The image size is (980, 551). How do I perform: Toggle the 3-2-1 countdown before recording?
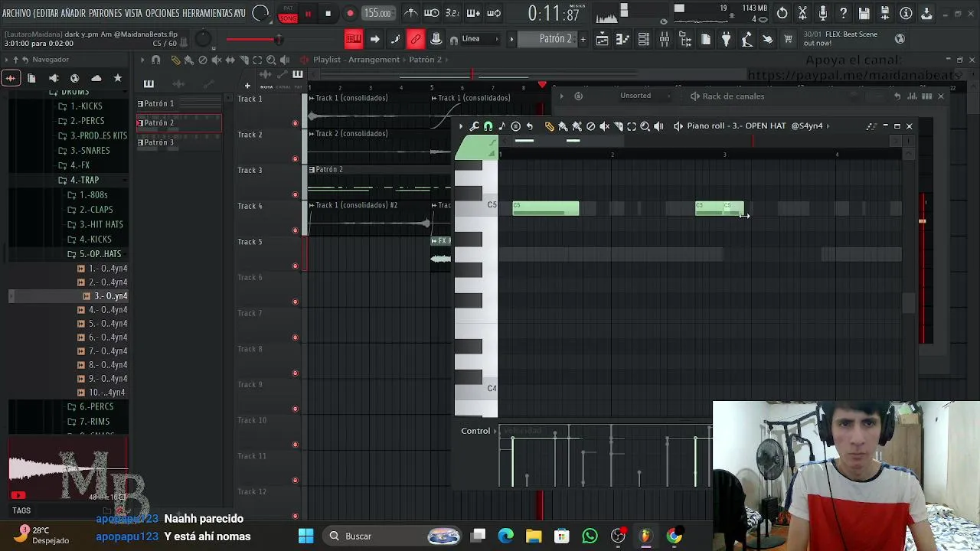tap(452, 13)
